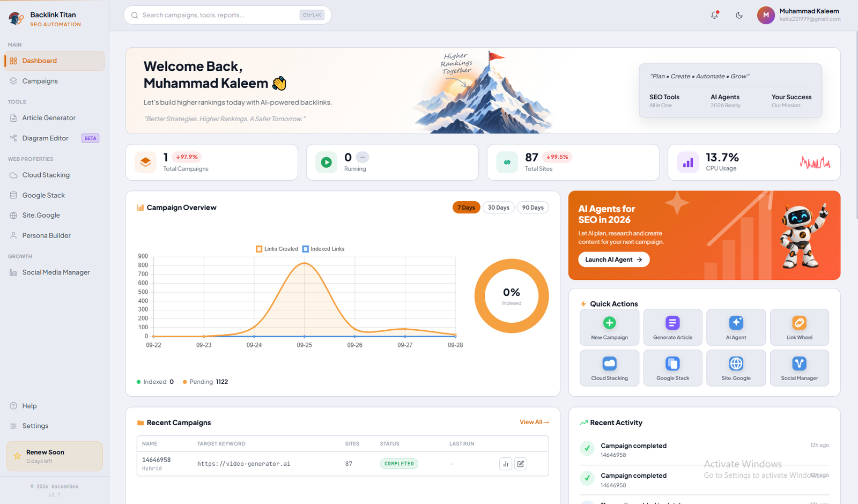Image resolution: width=858 pixels, height=504 pixels.
Task: Toggle Links Created legend swatch
Action: pyautogui.click(x=259, y=249)
